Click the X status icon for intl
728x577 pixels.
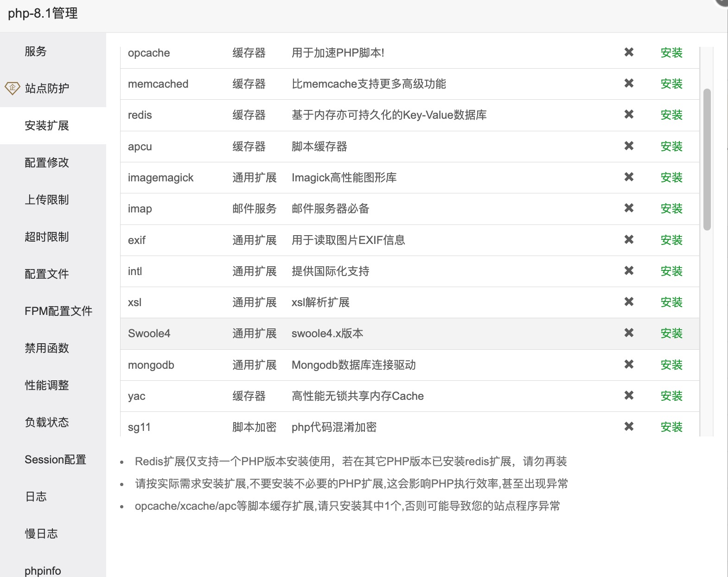point(629,270)
